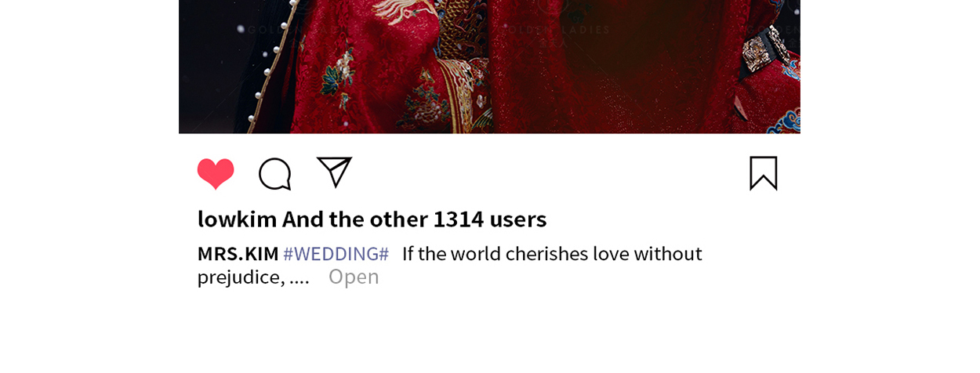The height and width of the screenshot is (373, 980).
Task: Open lowkim's profile from the likes line
Action: (x=237, y=219)
